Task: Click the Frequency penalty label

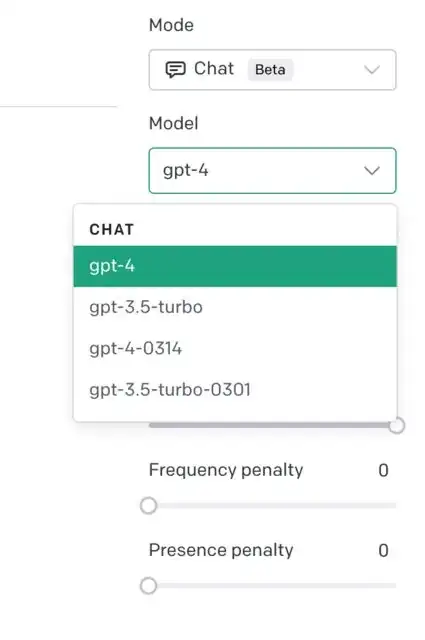Action: [x=226, y=471]
